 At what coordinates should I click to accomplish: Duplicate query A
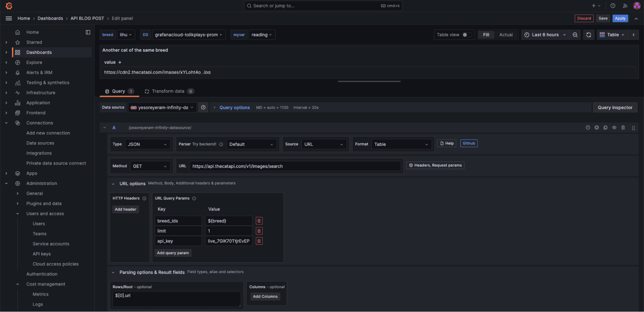click(605, 127)
